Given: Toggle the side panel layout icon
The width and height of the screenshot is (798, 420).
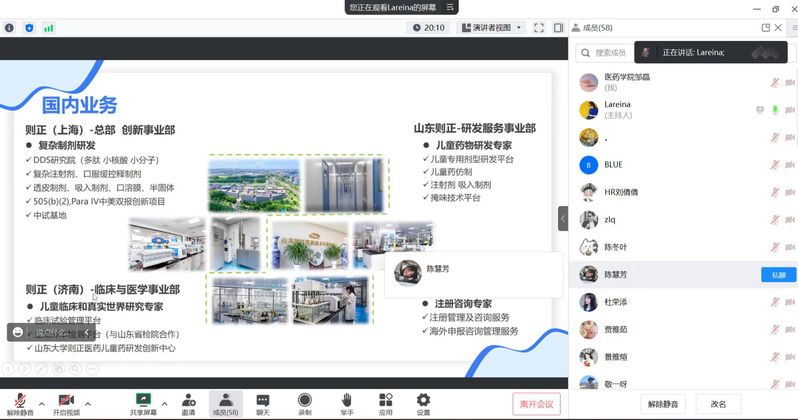Looking at the screenshot, I should 558,28.
